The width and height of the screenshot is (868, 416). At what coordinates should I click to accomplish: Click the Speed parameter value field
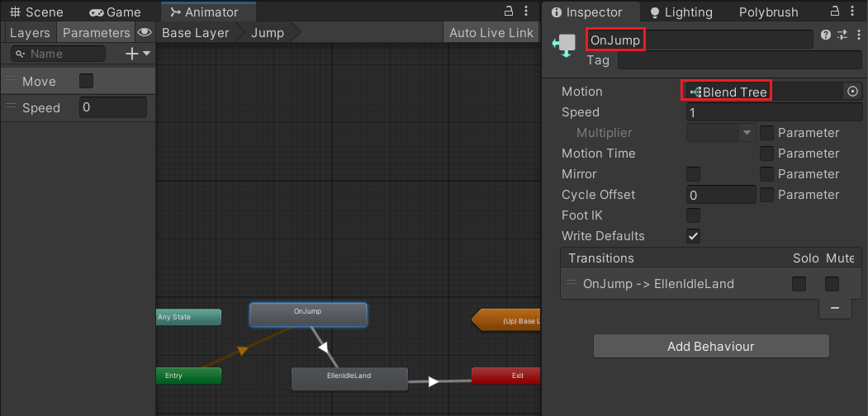pos(113,107)
